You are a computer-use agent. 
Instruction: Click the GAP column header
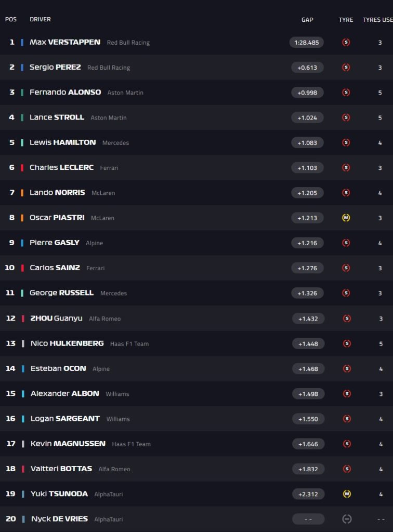[307, 20]
